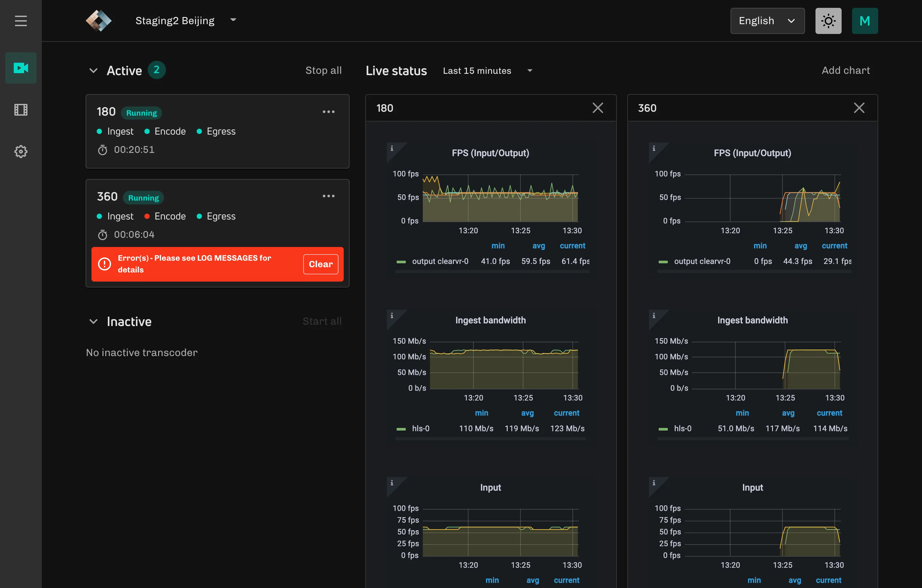Click the diamond-shaped app logo
922x588 pixels.
point(98,21)
